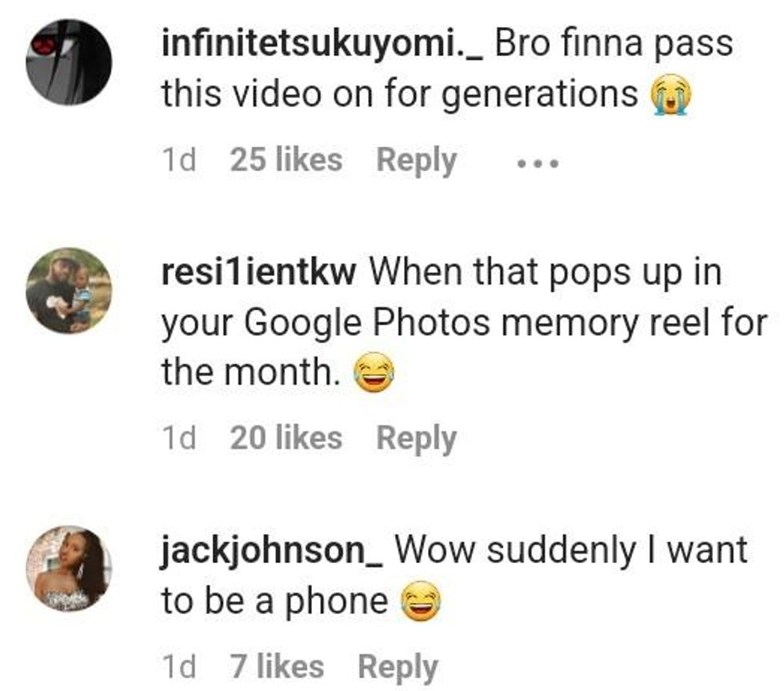Show who gave the 7 likes
The height and width of the screenshot is (691, 784).
277,667
